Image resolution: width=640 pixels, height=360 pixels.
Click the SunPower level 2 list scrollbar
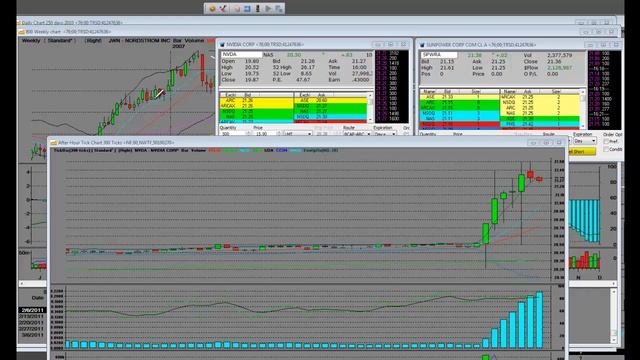tap(583, 110)
